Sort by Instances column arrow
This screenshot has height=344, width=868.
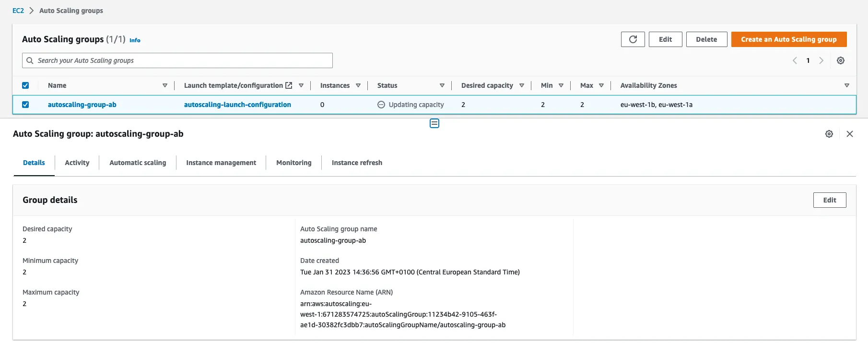click(358, 85)
